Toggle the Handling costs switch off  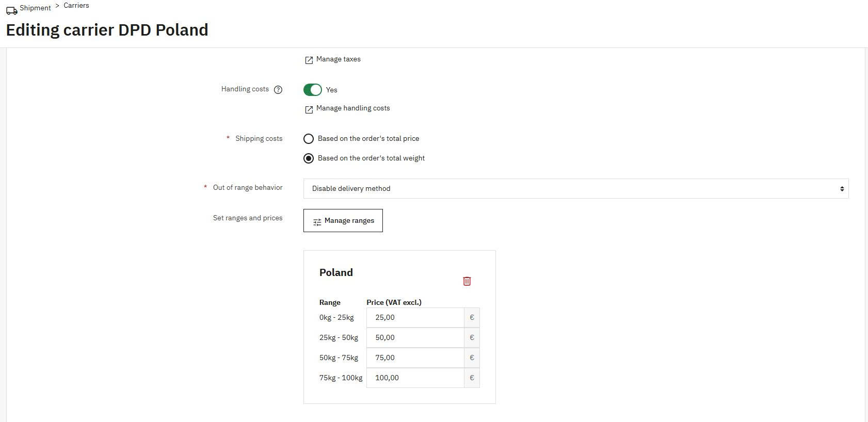(x=312, y=90)
